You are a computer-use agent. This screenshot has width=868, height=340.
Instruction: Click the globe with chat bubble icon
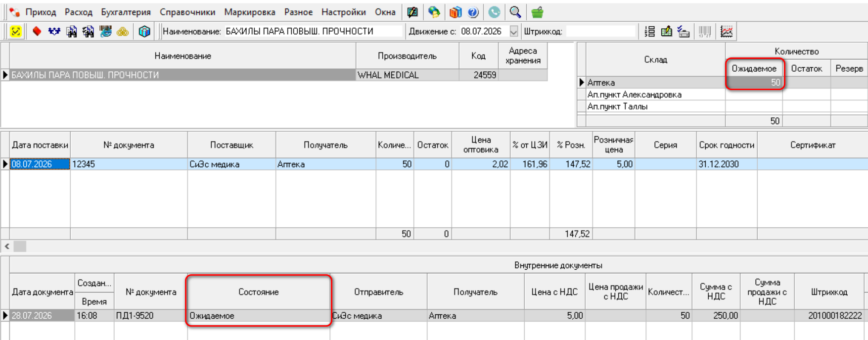(x=434, y=12)
